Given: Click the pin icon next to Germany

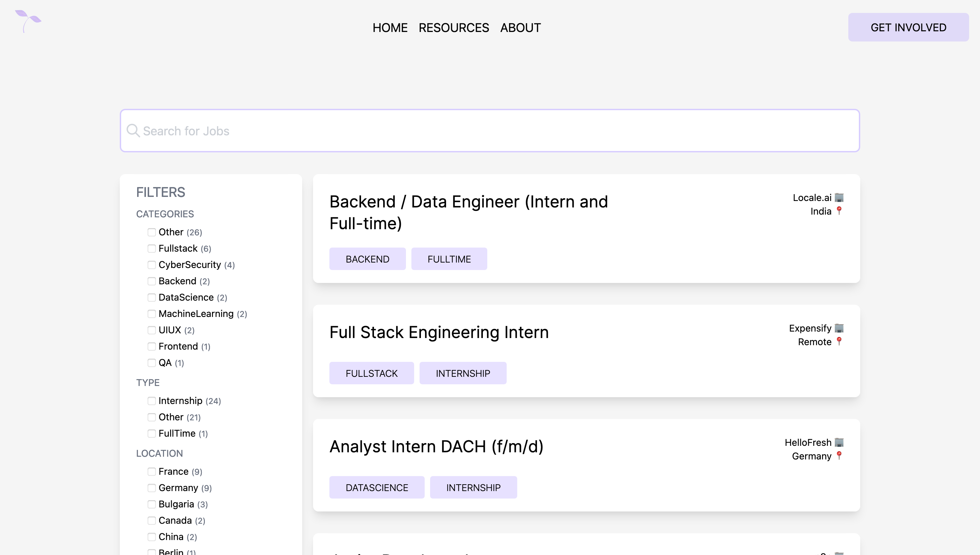Looking at the screenshot, I should pyautogui.click(x=838, y=456).
